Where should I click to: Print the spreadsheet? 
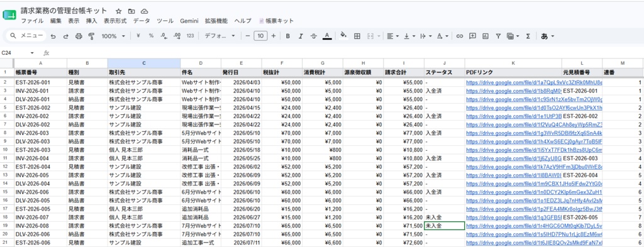[79, 36]
